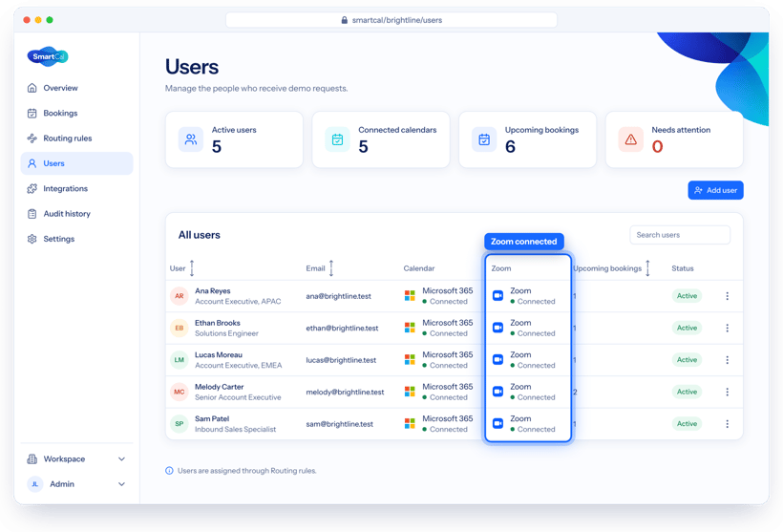The width and height of the screenshot is (783, 532).
Task: Click the Add user button
Action: (715, 190)
